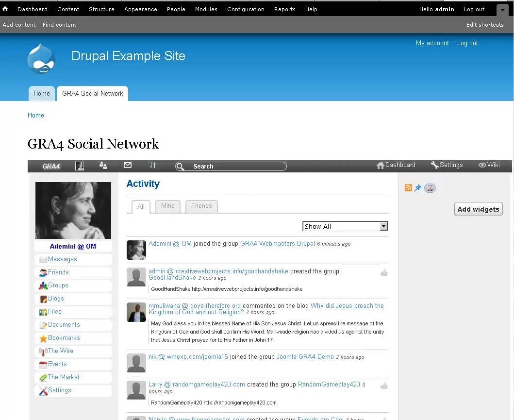This screenshot has height=420, width=514.
Task: Open the RandomGameplay420 group link
Action: (x=329, y=384)
